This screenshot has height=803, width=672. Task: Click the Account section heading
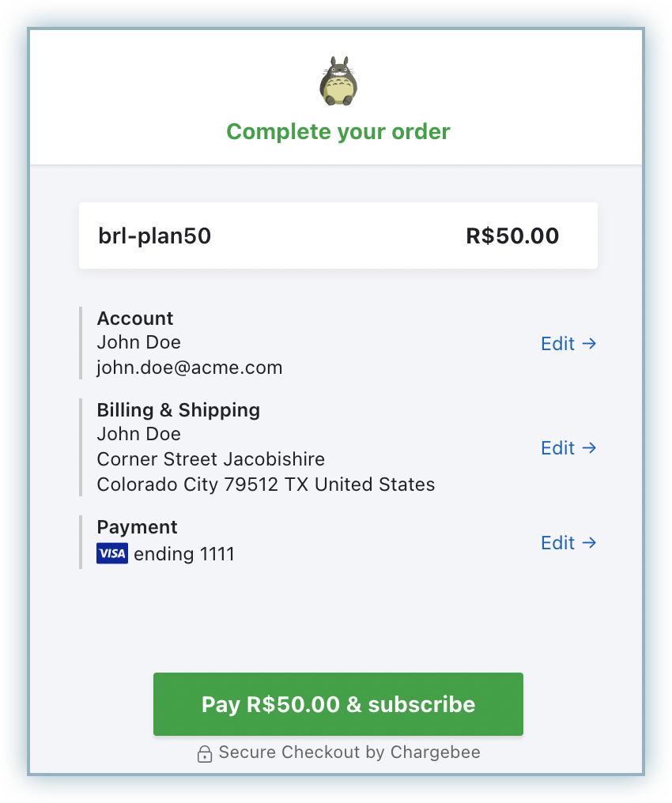[135, 319]
